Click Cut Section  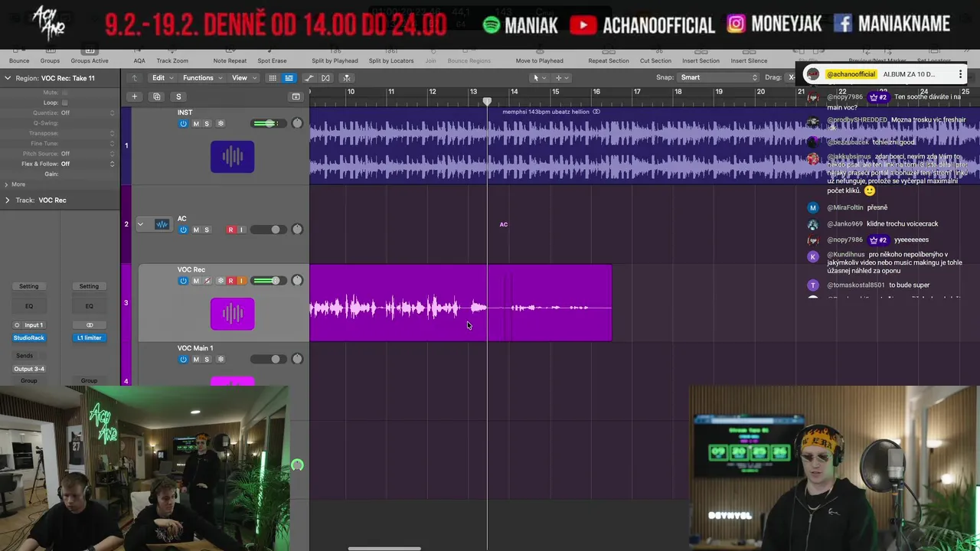point(655,60)
